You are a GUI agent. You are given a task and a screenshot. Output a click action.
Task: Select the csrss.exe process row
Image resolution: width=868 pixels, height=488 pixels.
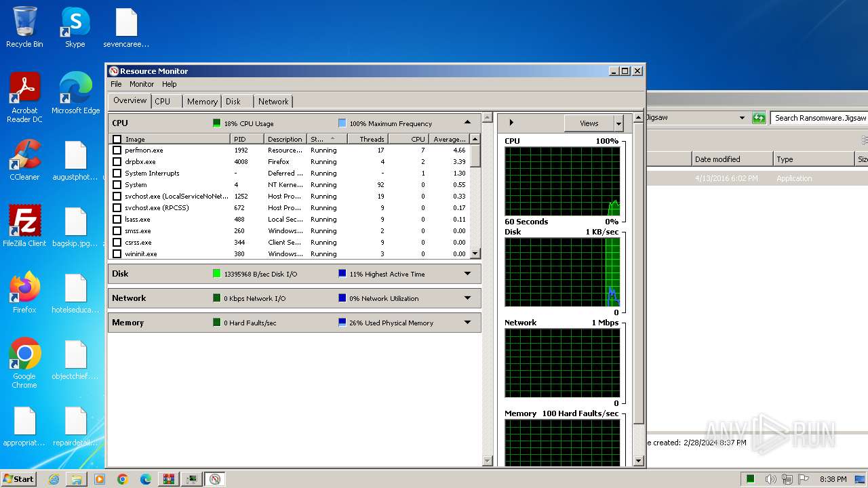[x=290, y=243]
